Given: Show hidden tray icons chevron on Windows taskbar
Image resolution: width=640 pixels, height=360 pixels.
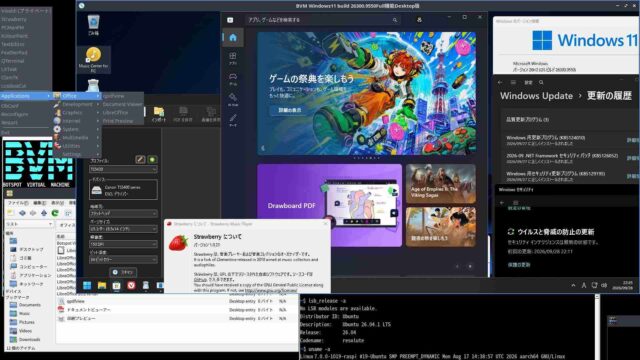Looking at the screenshot, I should [x=573, y=285].
